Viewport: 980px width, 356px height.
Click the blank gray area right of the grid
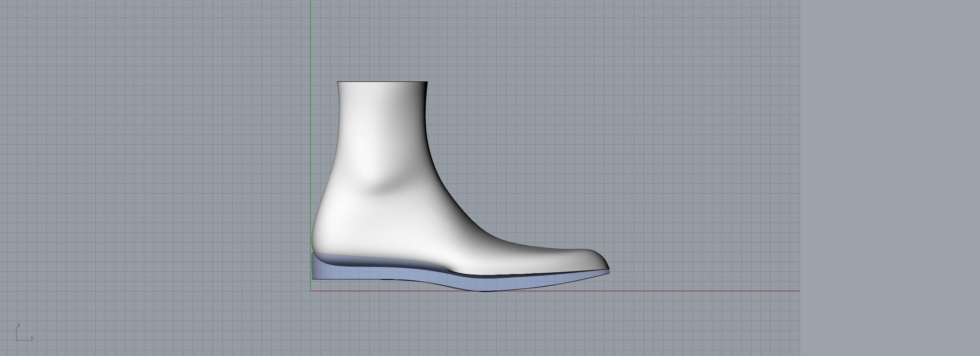(x=891, y=178)
